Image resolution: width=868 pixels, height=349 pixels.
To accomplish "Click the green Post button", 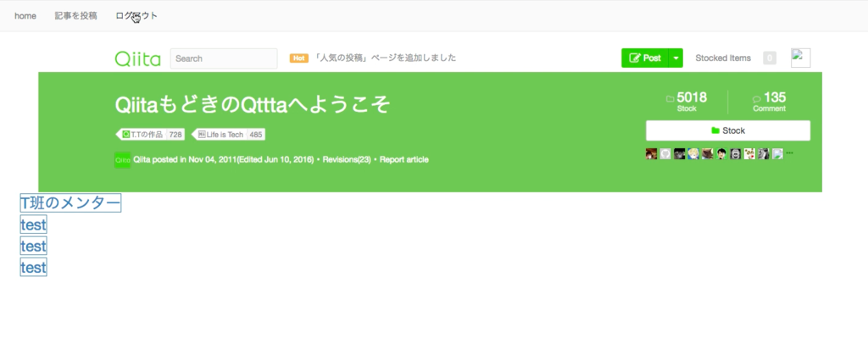I will click(645, 58).
